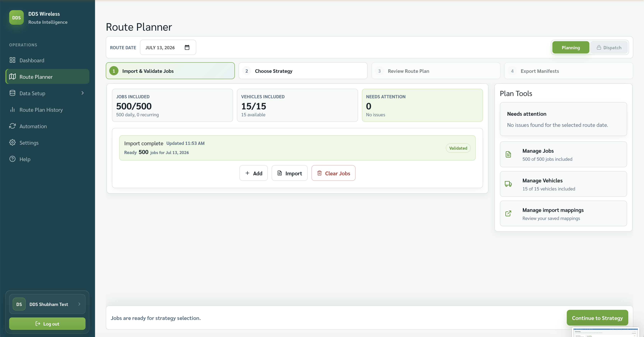Click the DS avatar badge
The height and width of the screenshot is (337, 644).
click(19, 304)
